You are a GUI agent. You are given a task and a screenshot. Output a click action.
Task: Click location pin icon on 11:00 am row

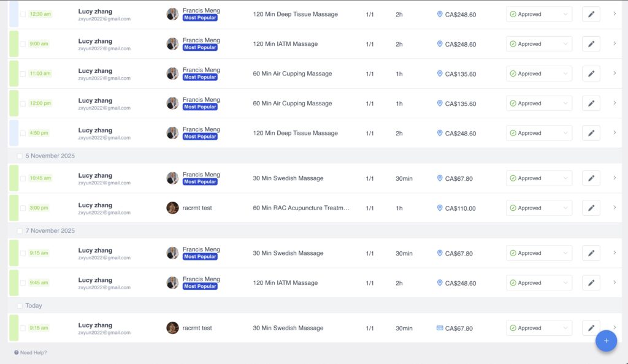[x=440, y=74]
